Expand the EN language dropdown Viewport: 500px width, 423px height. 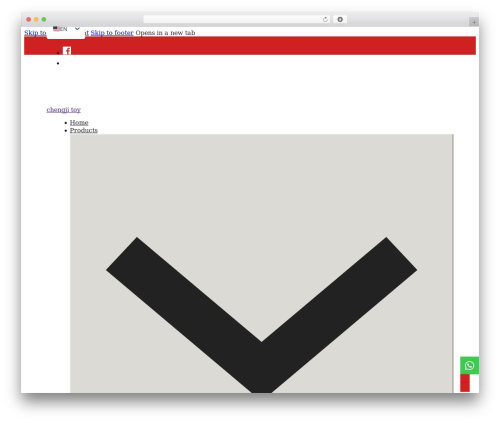tap(66, 29)
